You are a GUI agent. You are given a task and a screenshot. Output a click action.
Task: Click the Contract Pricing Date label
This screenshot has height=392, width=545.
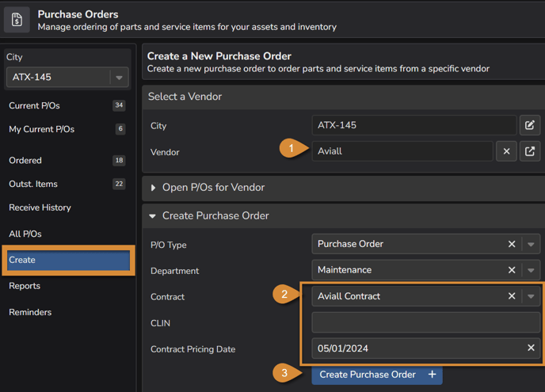click(x=193, y=349)
